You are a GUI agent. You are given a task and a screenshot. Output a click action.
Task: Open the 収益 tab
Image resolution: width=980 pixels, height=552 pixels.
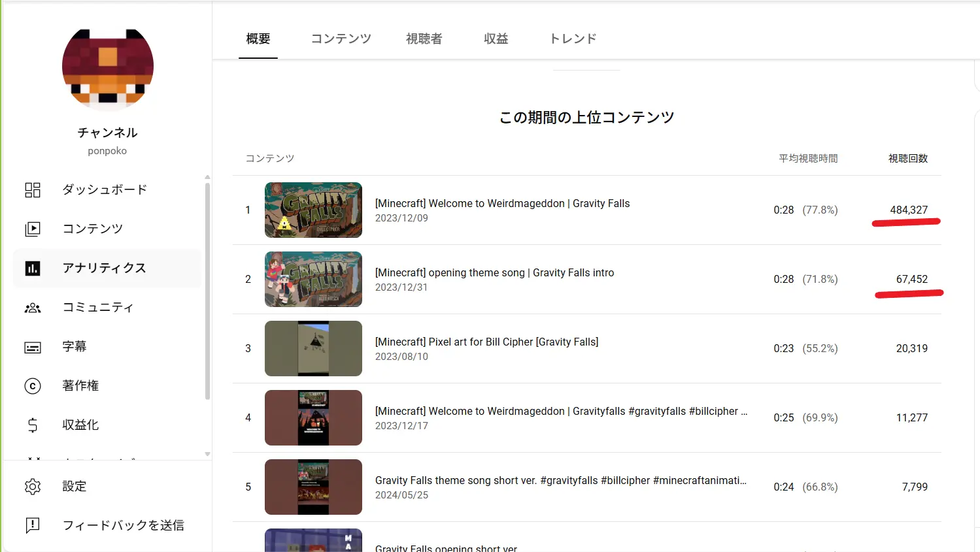point(496,39)
